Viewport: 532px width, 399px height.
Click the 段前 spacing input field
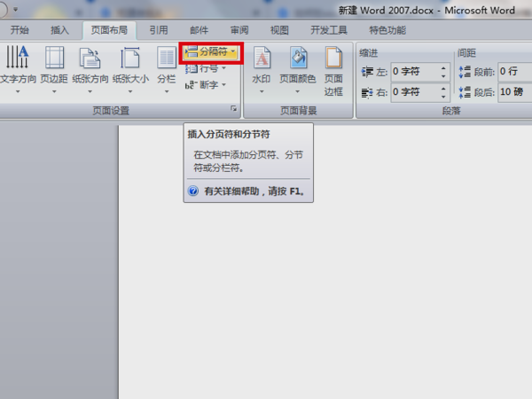click(x=515, y=72)
